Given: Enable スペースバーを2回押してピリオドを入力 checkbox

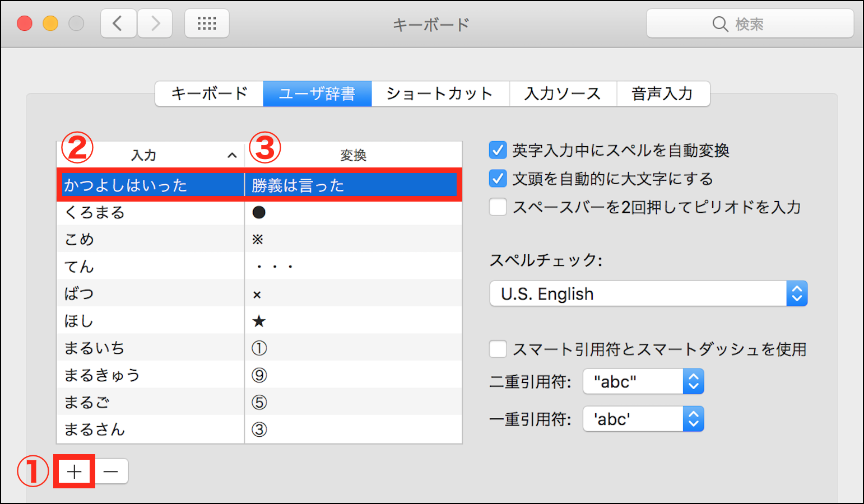Looking at the screenshot, I should coord(498,207).
